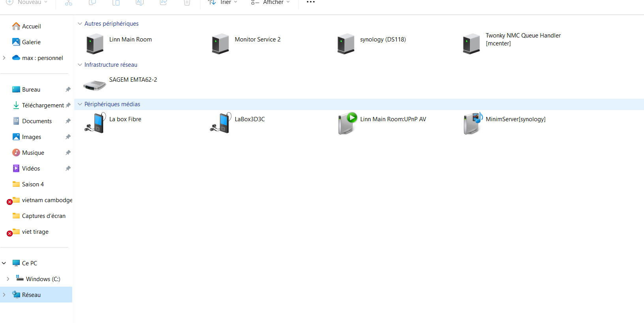644x323 pixels.
Task: Collapse the Autres périphériques group
Action: pos(80,24)
